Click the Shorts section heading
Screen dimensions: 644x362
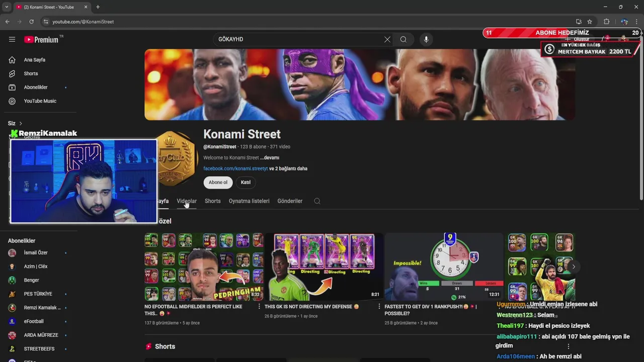165,346
